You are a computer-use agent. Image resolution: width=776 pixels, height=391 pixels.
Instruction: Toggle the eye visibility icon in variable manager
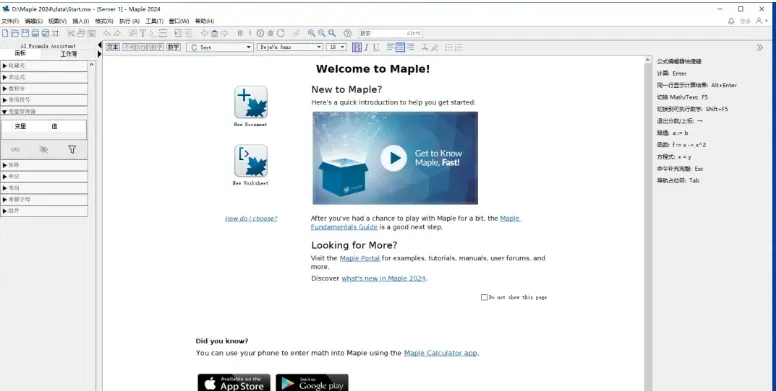44,149
